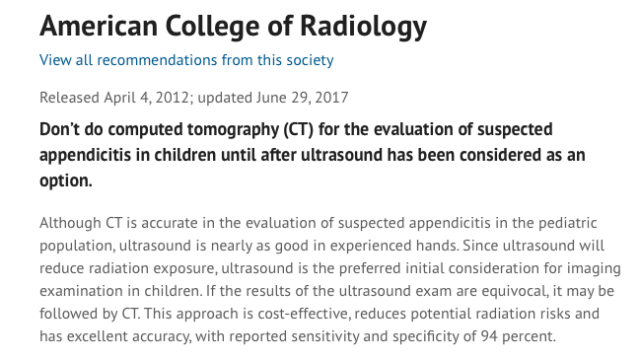Viewport: 640px width, 360px height.
Task: Click the 'American College of Radiology' heading
Action: click(233, 27)
